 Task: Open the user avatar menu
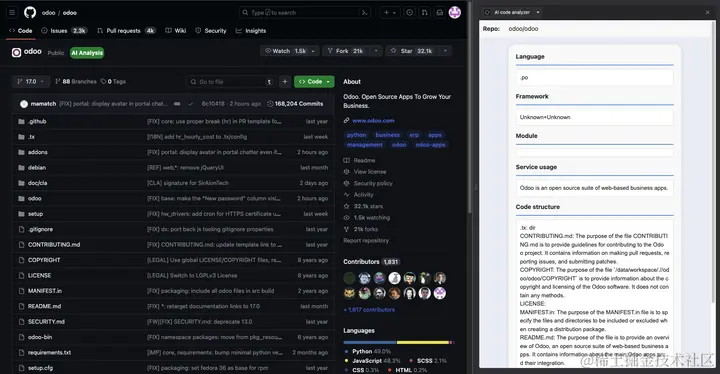click(455, 12)
